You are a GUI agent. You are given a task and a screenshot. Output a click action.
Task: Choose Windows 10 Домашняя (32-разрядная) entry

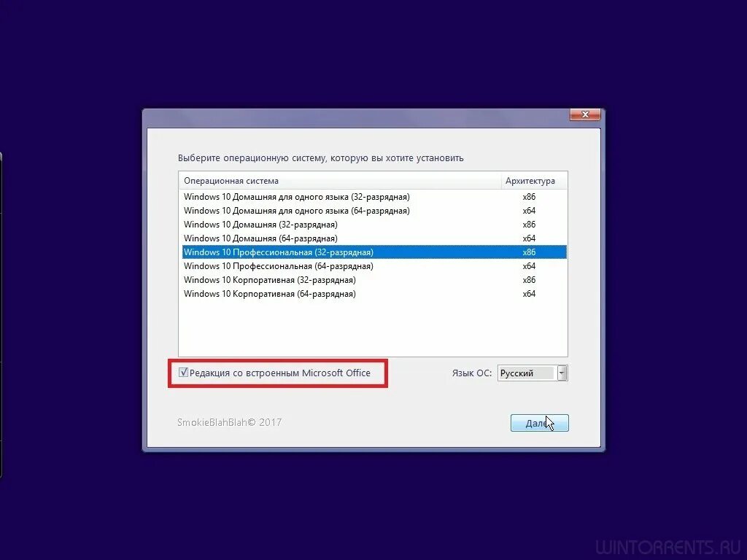374,225
